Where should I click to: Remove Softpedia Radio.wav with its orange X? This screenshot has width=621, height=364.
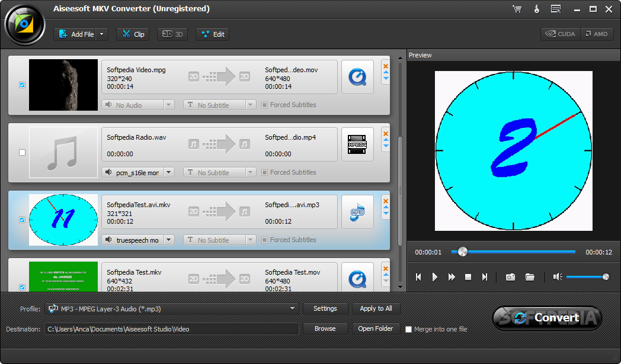[x=386, y=134]
